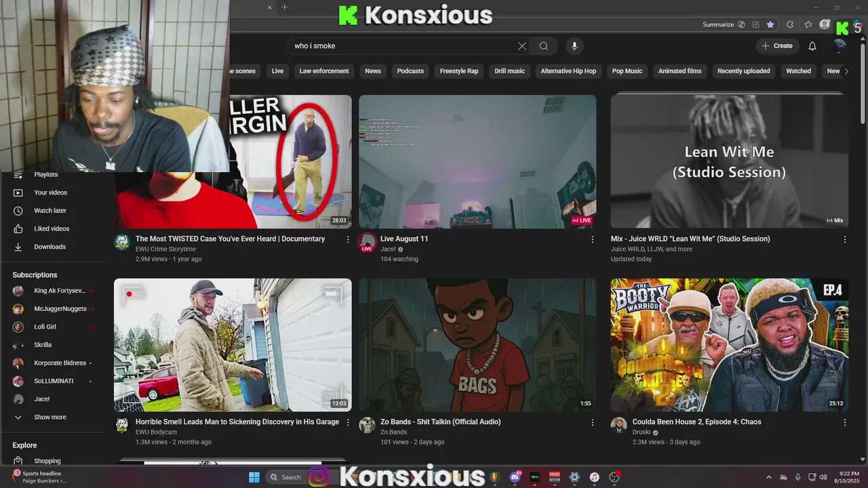Click the Copilot icon in the address bar
This screenshot has width=868, height=488.
point(741,24)
